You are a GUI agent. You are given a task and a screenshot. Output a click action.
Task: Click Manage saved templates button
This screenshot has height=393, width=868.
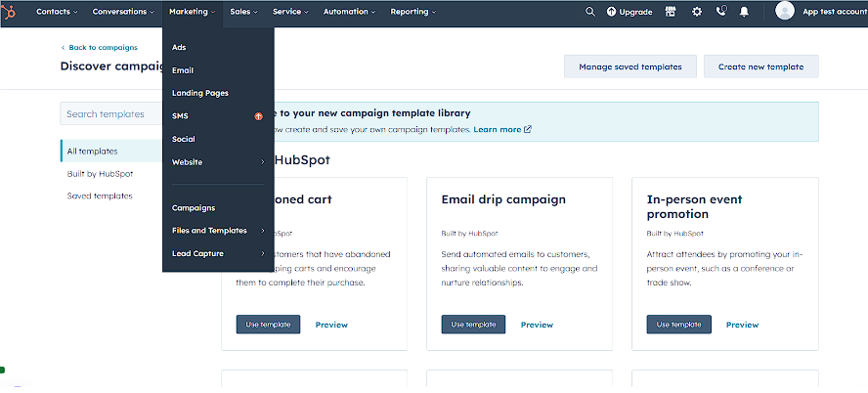pos(629,66)
